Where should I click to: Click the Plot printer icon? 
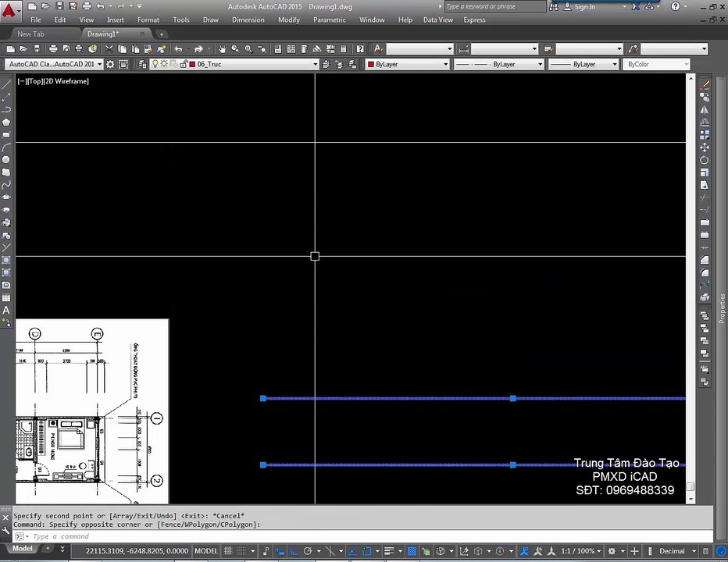point(53,48)
